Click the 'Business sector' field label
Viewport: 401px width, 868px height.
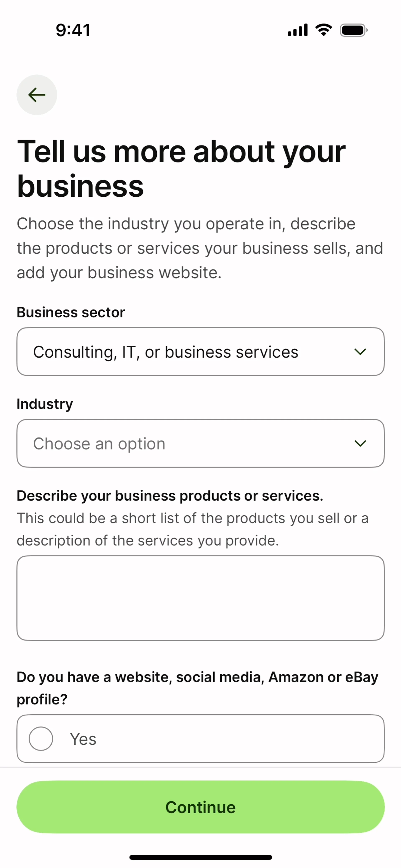(x=71, y=312)
